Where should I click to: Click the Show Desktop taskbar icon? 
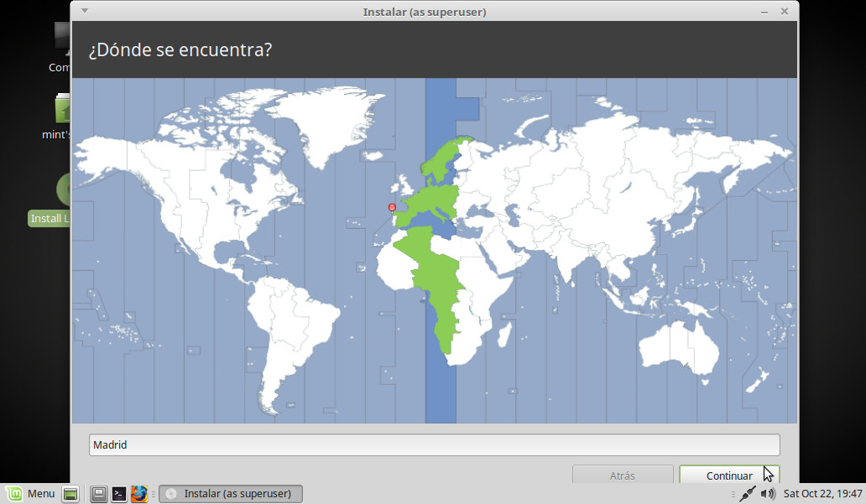pos(70,494)
